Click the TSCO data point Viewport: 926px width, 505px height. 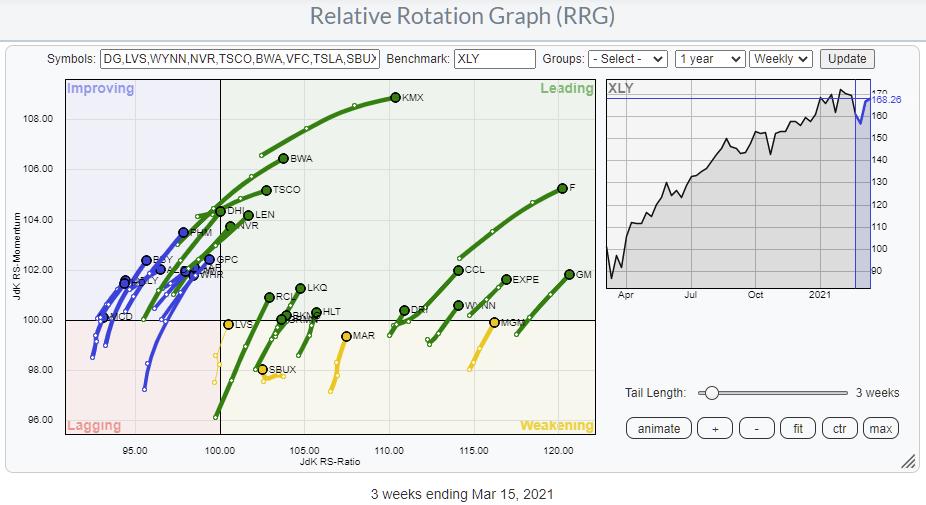(x=266, y=190)
